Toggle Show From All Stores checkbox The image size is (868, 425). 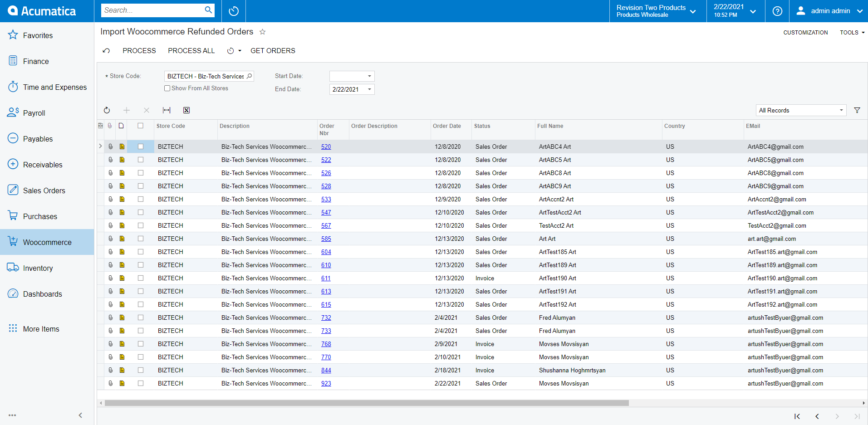click(167, 88)
